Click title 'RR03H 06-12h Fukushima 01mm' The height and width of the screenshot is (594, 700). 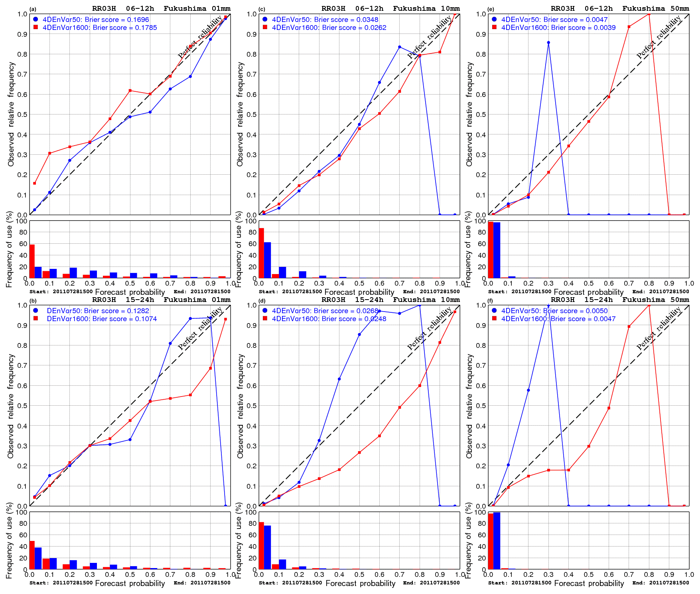click(161, 8)
